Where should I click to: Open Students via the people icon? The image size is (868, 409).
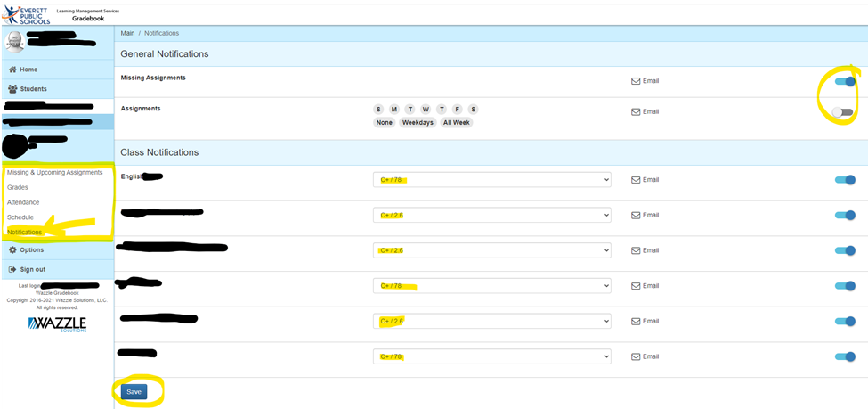(x=12, y=89)
